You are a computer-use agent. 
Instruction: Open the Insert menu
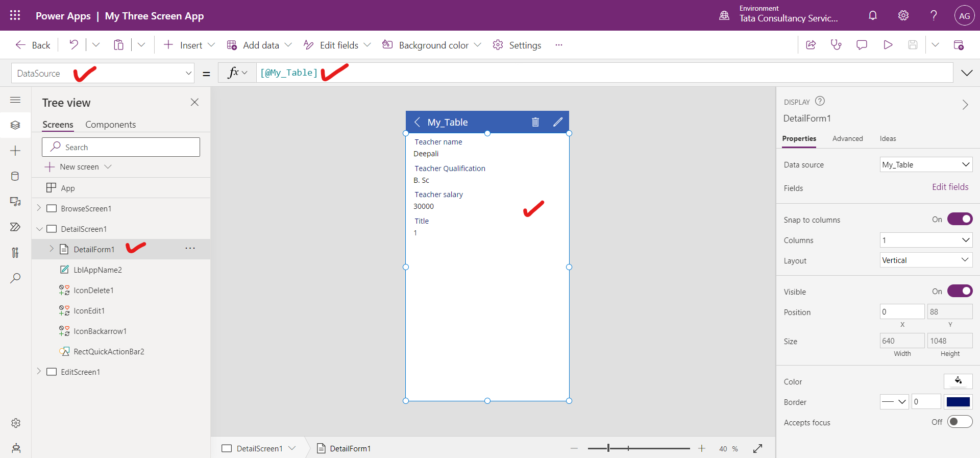click(x=189, y=45)
